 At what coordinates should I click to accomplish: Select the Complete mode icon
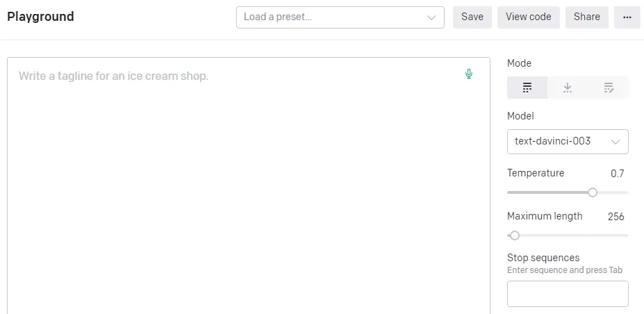527,88
